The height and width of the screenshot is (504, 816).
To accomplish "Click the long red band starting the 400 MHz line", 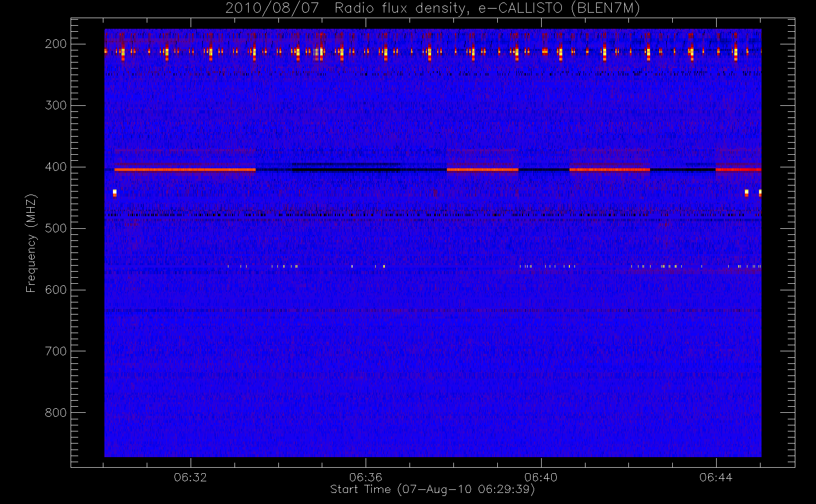I will coord(185,170).
